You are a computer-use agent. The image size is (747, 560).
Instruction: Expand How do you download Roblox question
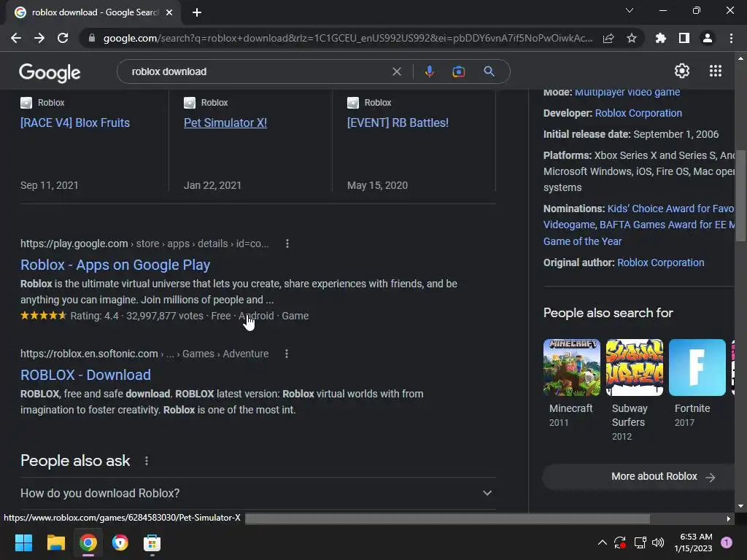(x=258, y=494)
